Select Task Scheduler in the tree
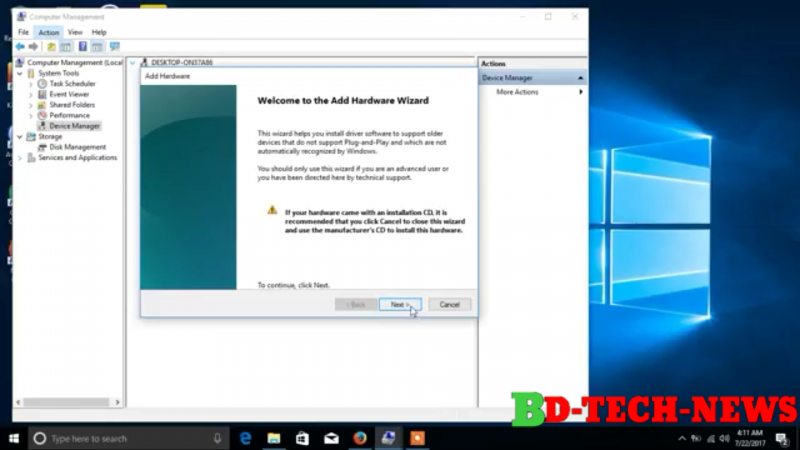Screen dimensions: 800x450 (x=72, y=84)
